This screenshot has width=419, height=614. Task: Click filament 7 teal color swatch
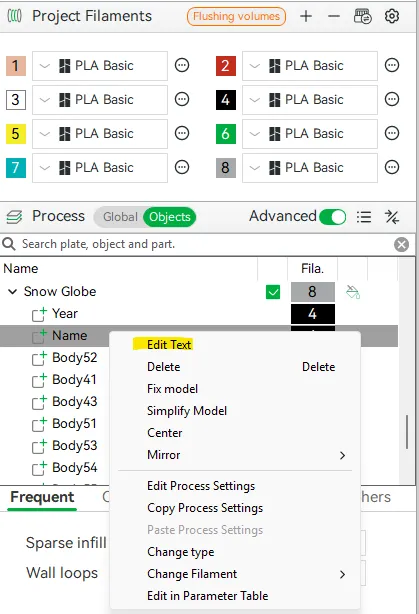[16, 168]
